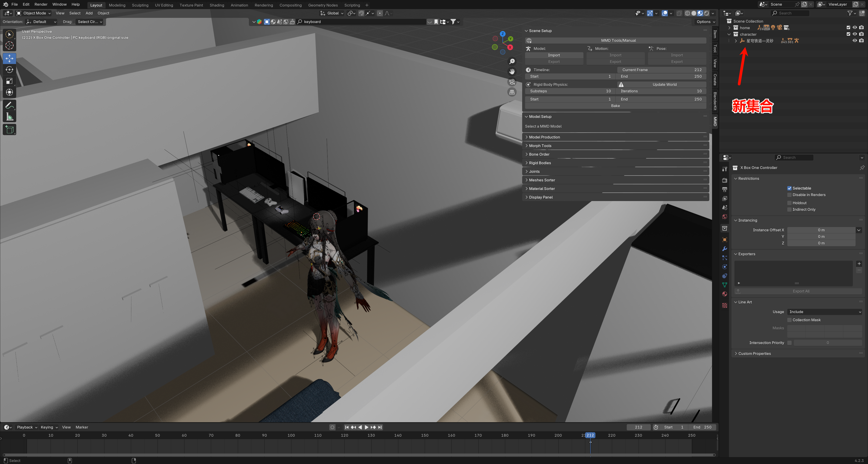Enable Disable in Renders checkbox
Viewport: 868px width, 464px height.
pos(789,195)
